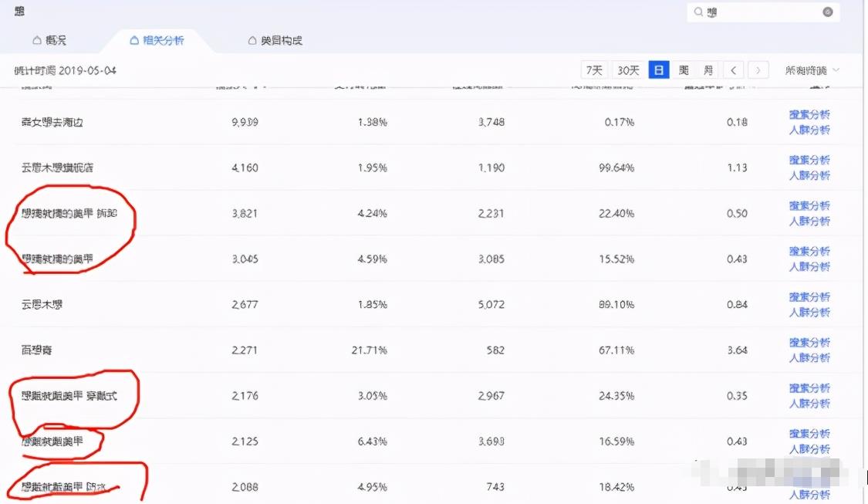
Task: Open 人群分析 for the 2,176 row
Action: pyautogui.click(x=809, y=404)
